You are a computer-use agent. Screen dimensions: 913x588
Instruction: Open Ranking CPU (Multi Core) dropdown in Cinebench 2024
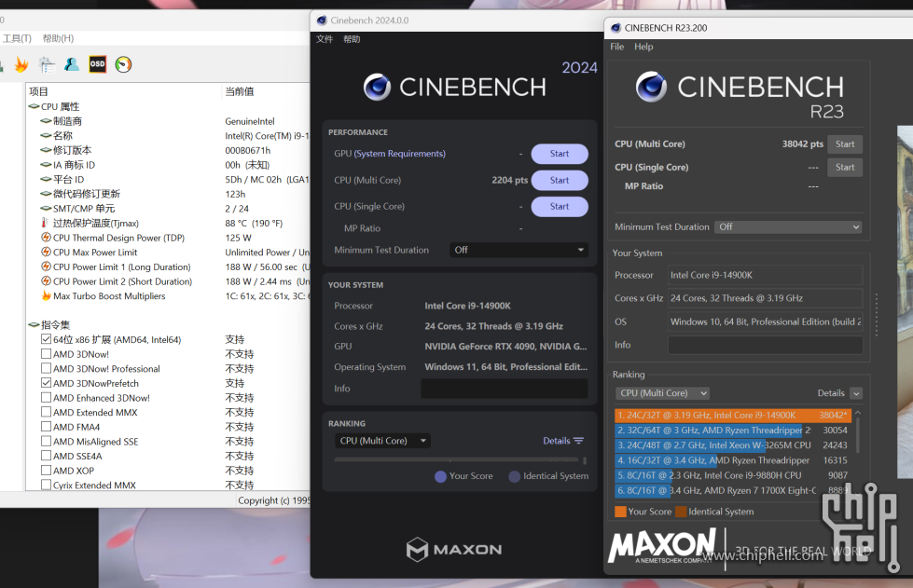click(382, 441)
